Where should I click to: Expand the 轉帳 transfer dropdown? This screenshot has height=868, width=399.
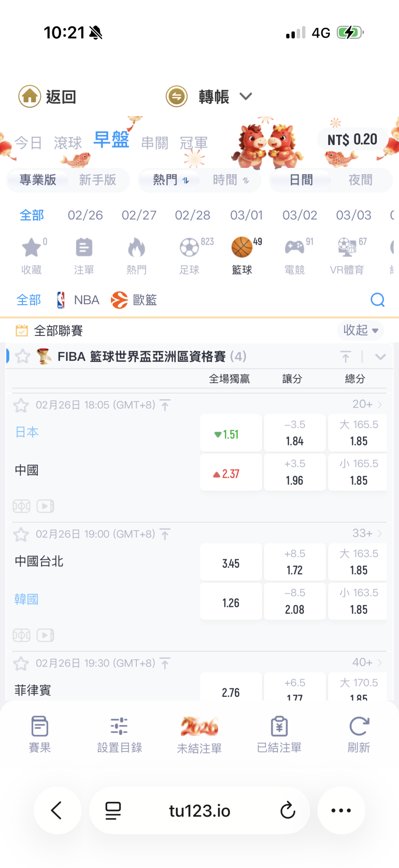click(246, 96)
